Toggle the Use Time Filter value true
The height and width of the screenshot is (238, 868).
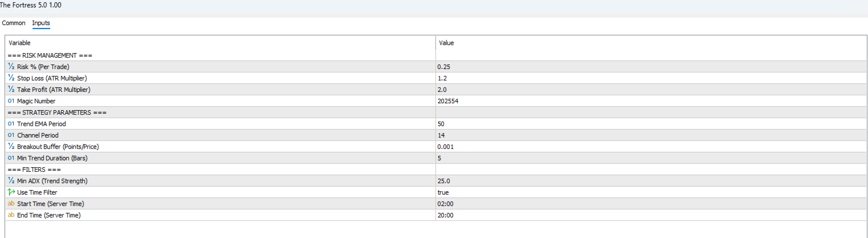click(444, 192)
